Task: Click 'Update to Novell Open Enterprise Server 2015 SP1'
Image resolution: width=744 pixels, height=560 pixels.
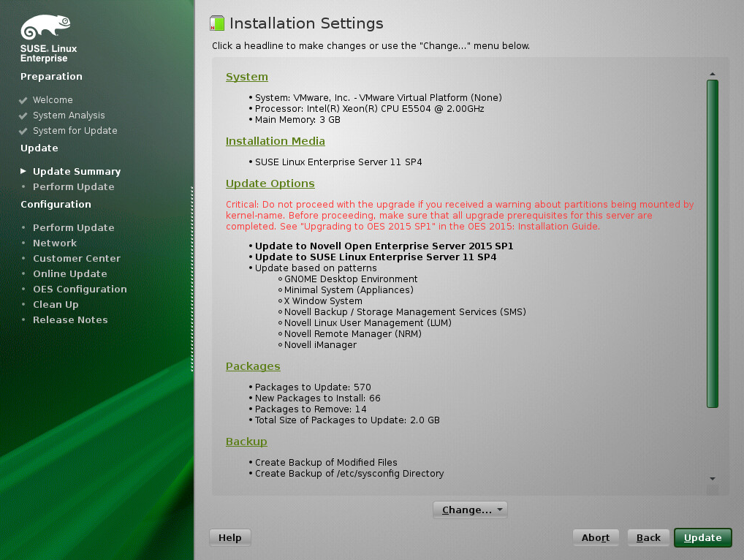Action: 384,246
